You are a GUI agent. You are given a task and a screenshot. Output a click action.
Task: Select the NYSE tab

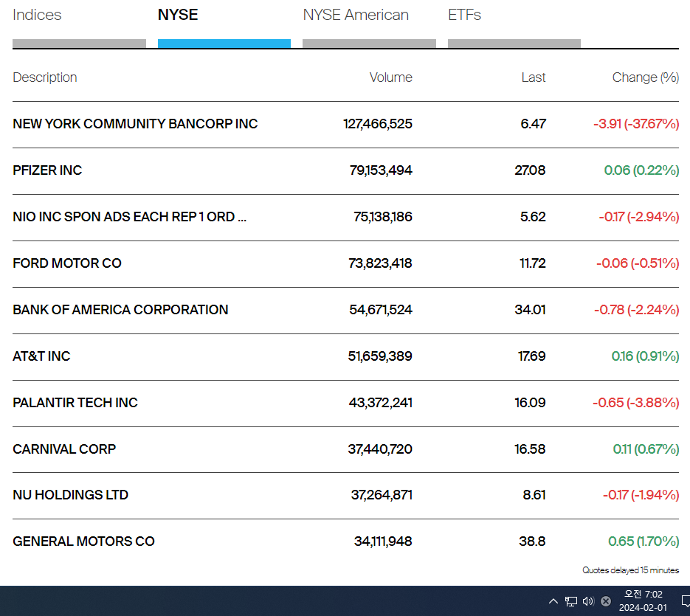tap(178, 15)
